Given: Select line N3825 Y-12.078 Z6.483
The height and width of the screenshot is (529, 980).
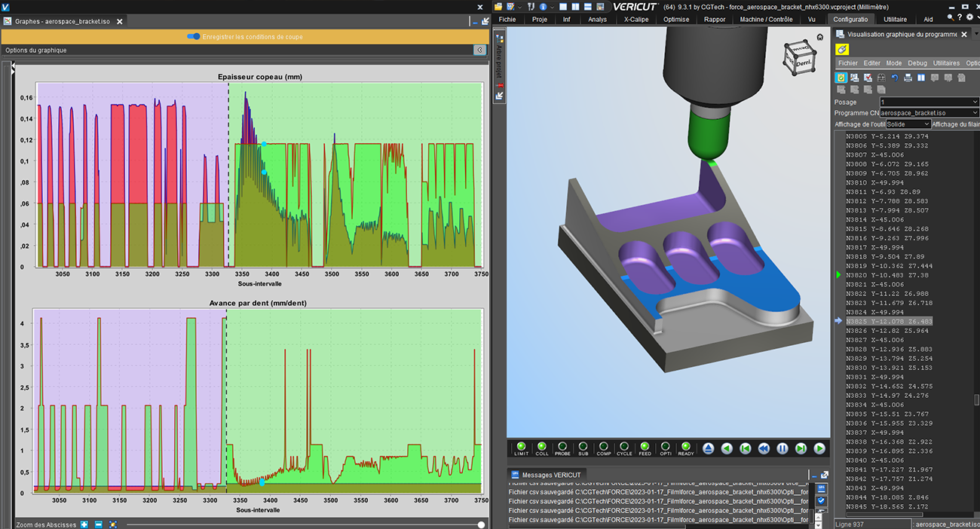Looking at the screenshot, I should (889, 321).
